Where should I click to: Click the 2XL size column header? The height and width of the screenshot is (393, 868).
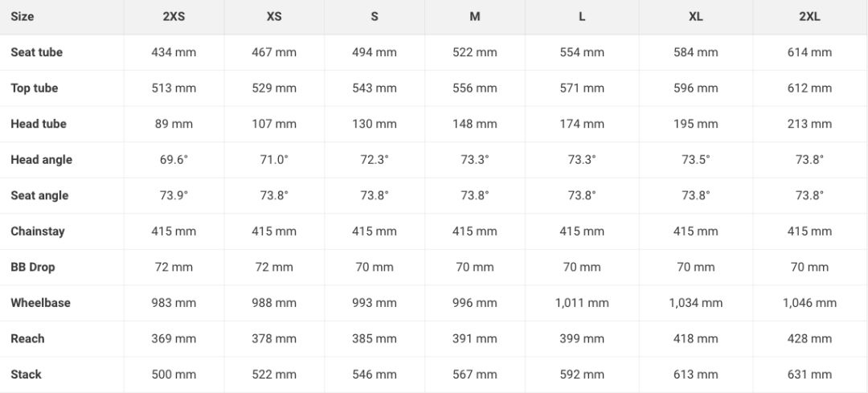click(809, 16)
